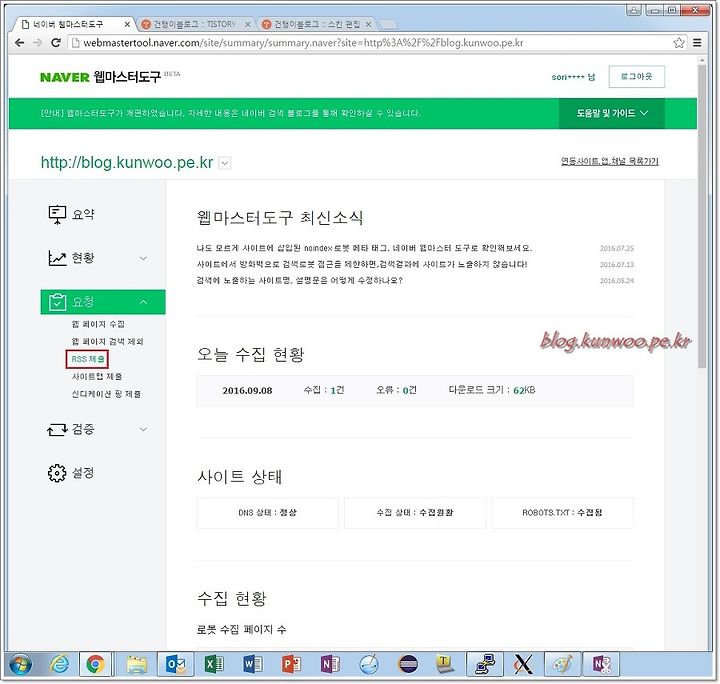
Task: Click the 다운로드 크기 : 62KB value
Action: point(492,390)
